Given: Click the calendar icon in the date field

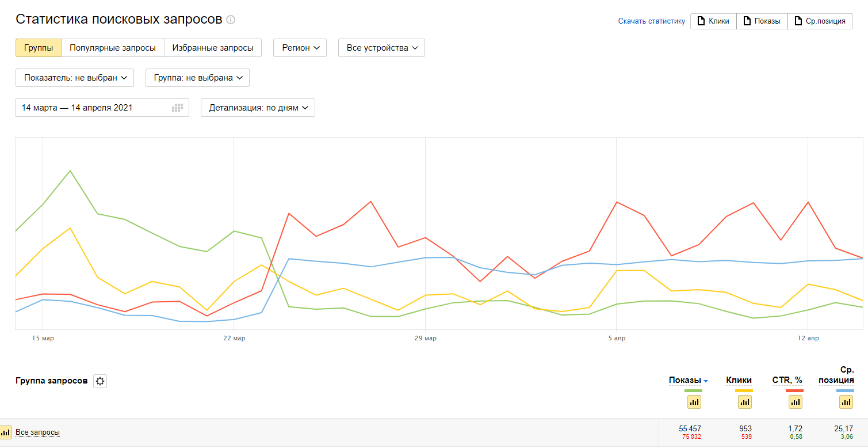Looking at the screenshot, I should 178,108.
